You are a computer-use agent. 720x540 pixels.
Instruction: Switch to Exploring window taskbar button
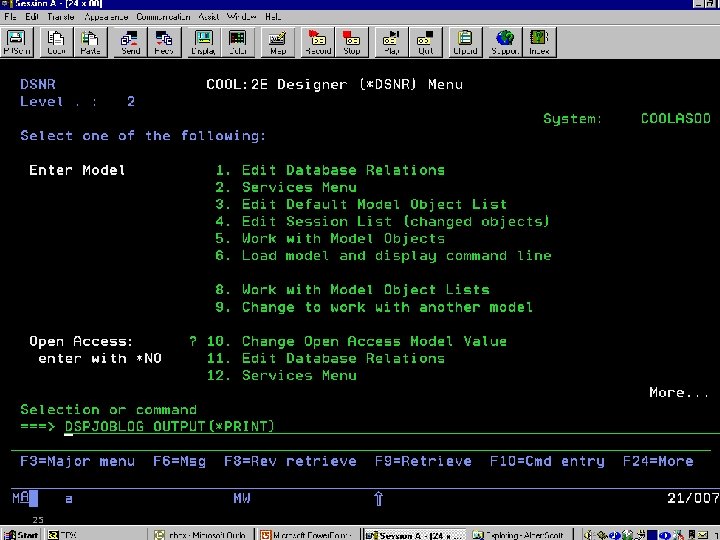520,534
